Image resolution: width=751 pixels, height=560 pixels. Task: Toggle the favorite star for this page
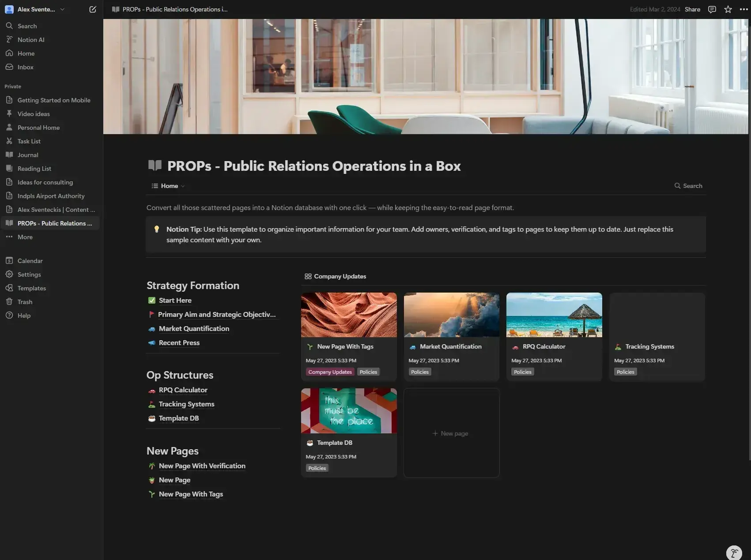(x=728, y=9)
